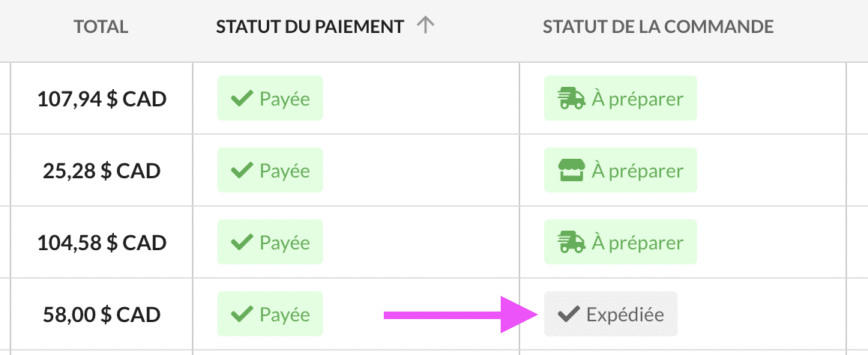The height and width of the screenshot is (355, 868).
Task: Select the 25,28 $ CAD total cell
Action: pos(102,171)
